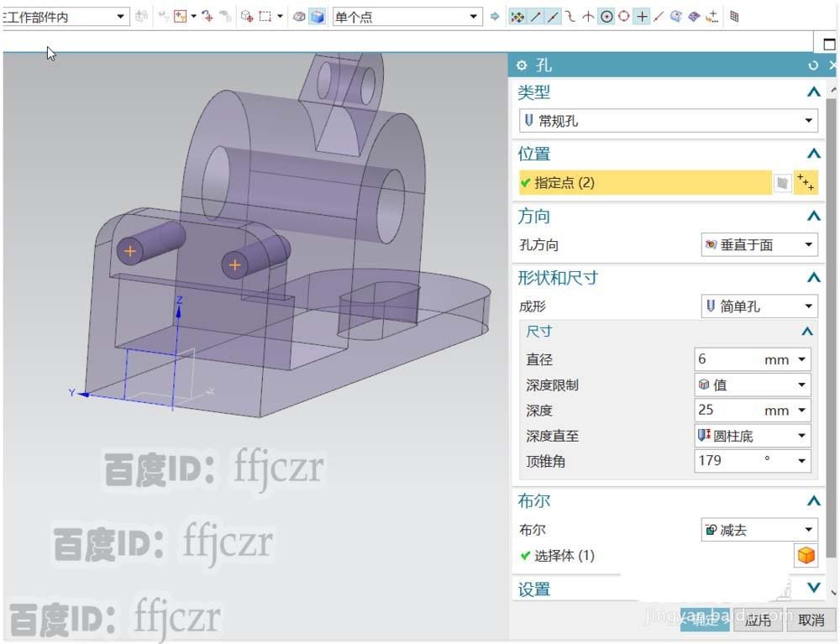The width and height of the screenshot is (840, 644).
Task: Click the point on face snap icon
Action: 675,16
